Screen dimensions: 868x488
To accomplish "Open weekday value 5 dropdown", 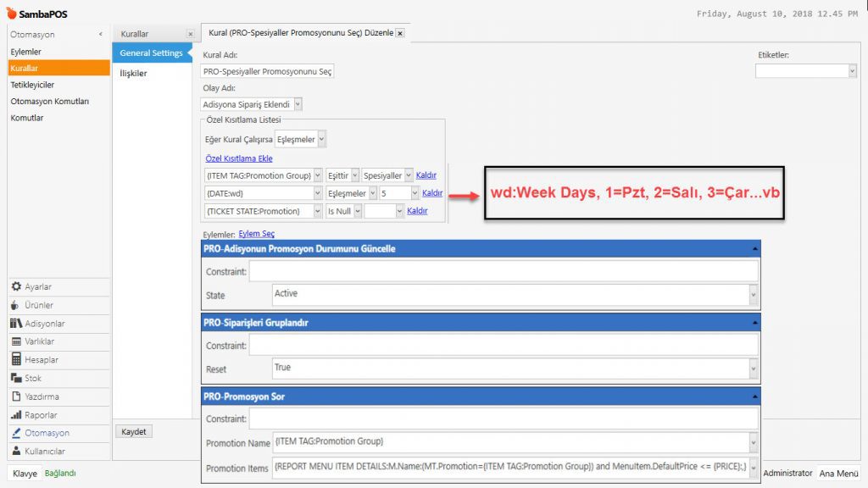I will 415,193.
